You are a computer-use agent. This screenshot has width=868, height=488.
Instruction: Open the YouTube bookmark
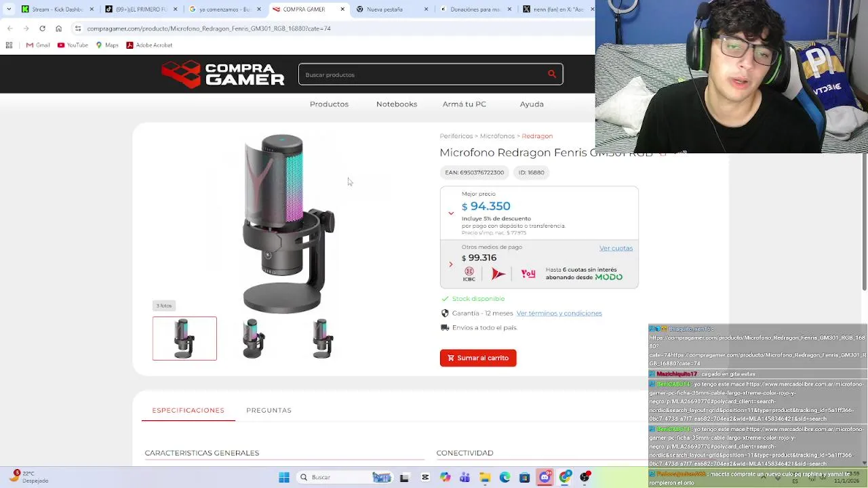point(73,45)
